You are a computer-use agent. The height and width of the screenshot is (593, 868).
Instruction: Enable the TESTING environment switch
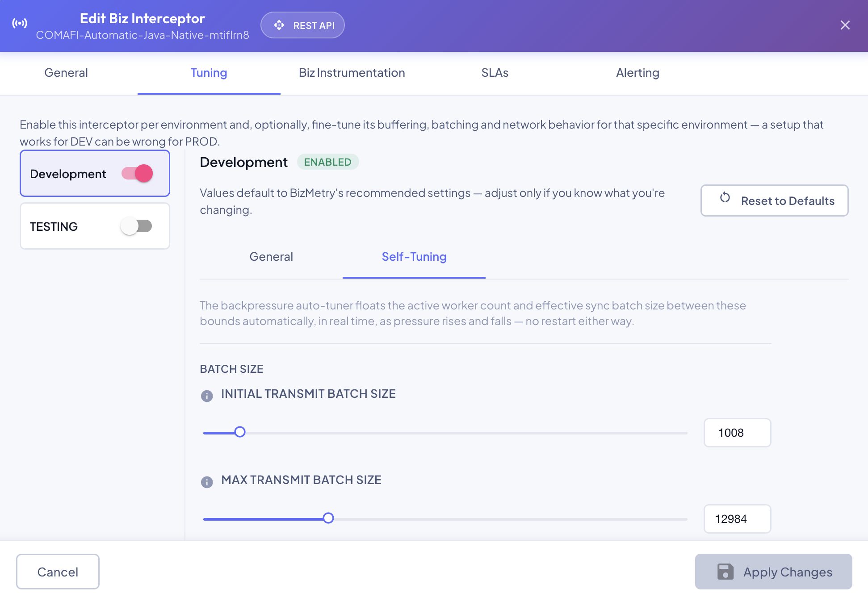coord(136,226)
